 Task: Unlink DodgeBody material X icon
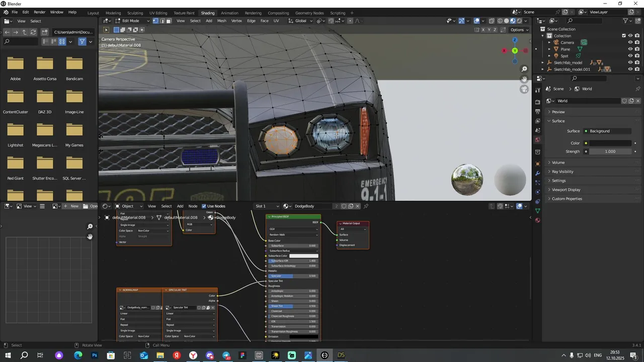click(358, 206)
